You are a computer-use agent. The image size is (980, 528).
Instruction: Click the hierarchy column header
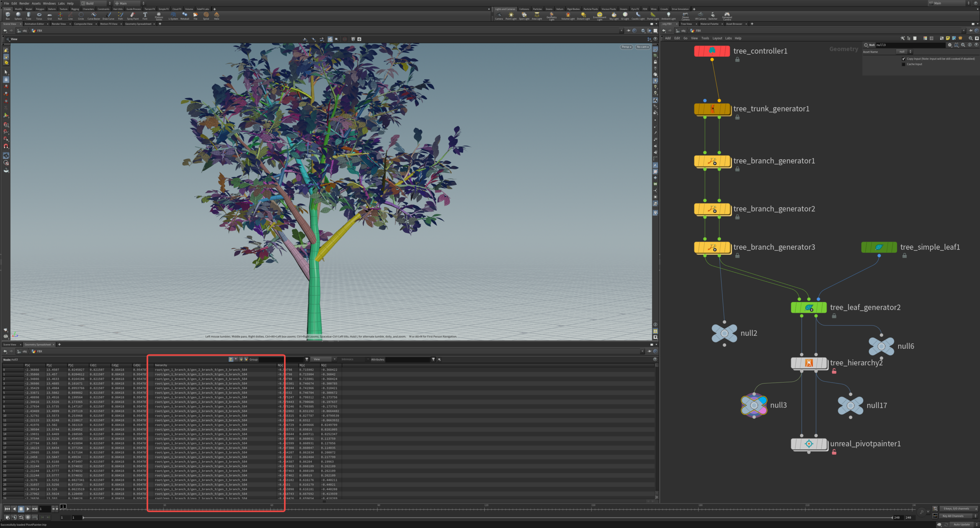[x=161, y=365]
